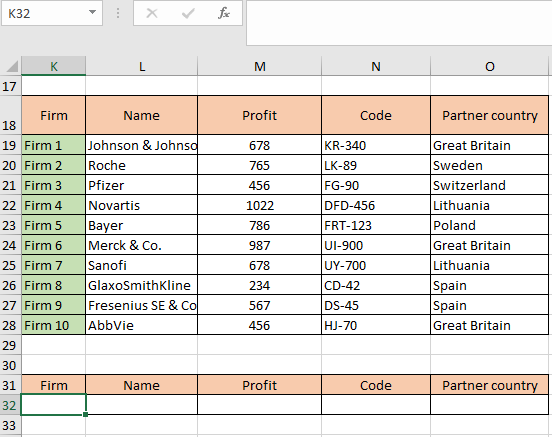Screen dimensions: 552x437
Task: Click the Profit header cell in row 31
Action: (259, 385)
